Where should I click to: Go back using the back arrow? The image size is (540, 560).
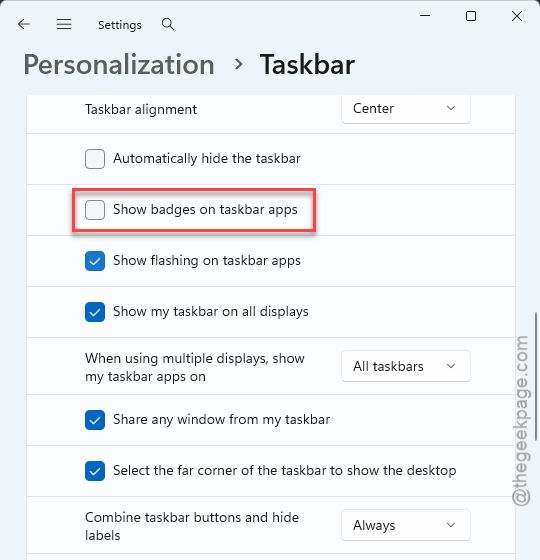pos(24,24)
